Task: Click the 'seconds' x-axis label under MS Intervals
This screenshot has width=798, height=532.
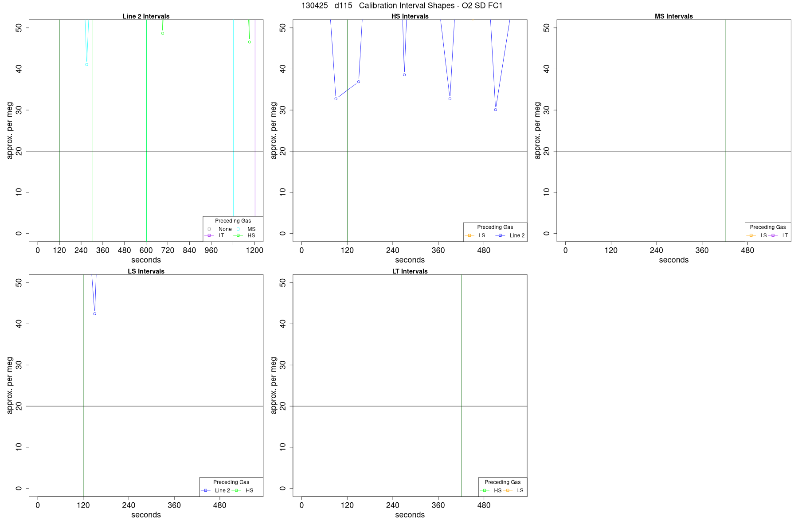Action: (x=673, y=260)
